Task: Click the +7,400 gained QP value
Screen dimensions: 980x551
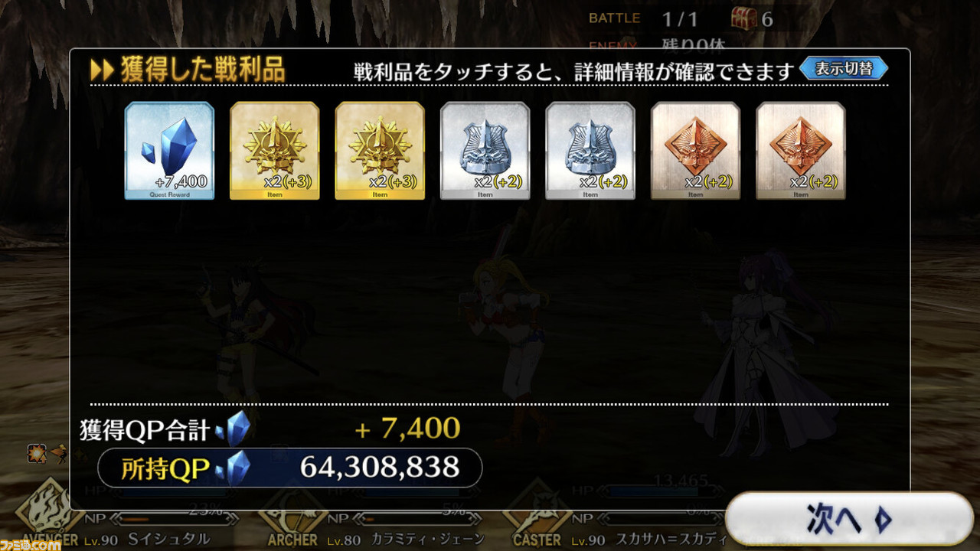Action: click(x=408, y=429)
